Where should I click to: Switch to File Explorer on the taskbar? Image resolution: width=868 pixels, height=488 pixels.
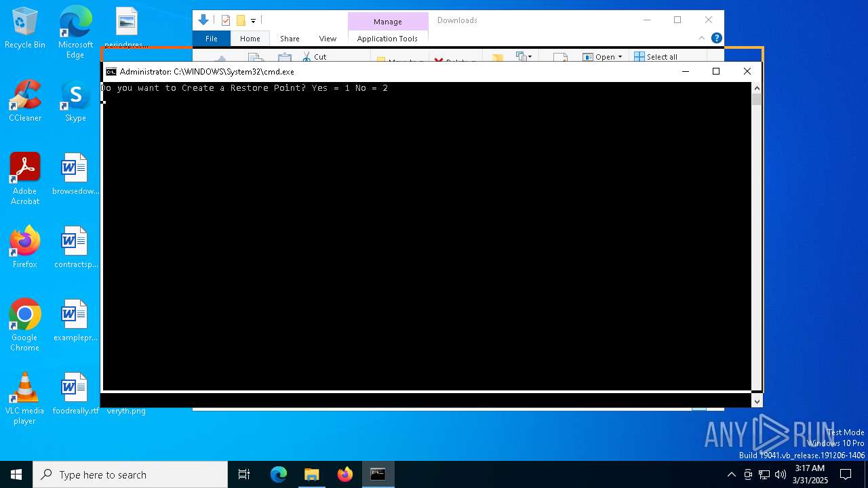tap(311, 474)
